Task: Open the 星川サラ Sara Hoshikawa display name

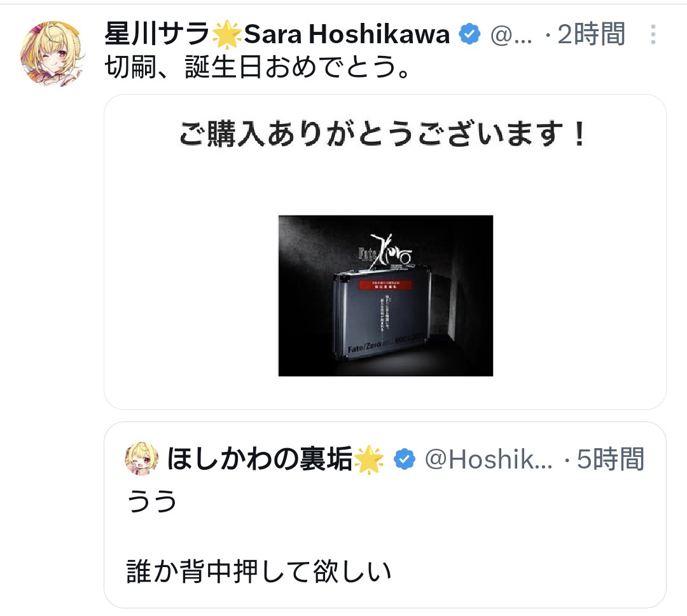Action: pyautogui.click(x=277, y=34)
